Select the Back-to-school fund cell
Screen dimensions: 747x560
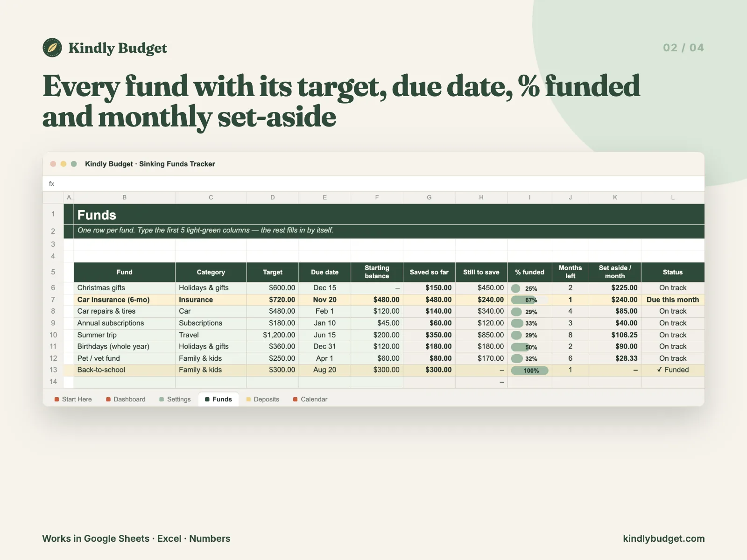125,370
